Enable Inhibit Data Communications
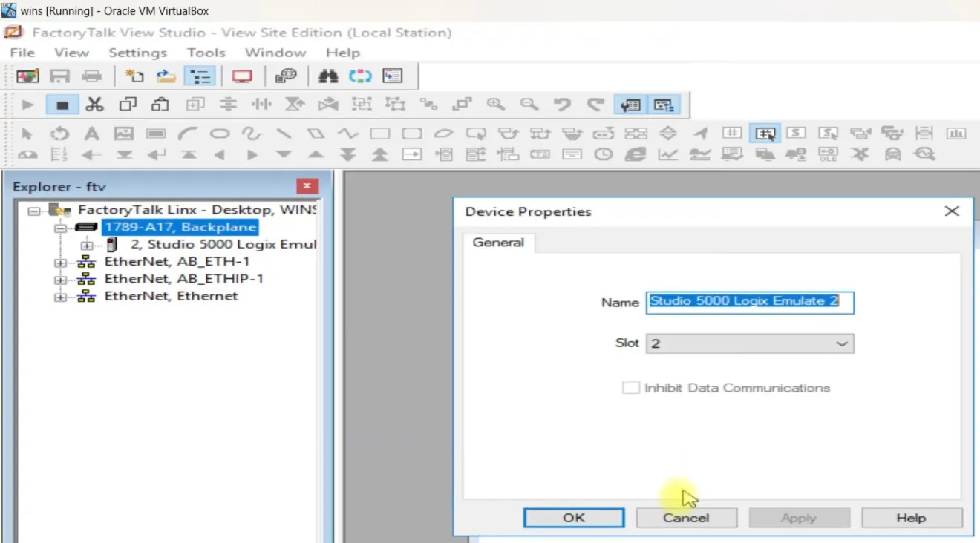980x543 pixels. (x=630, y=387)
